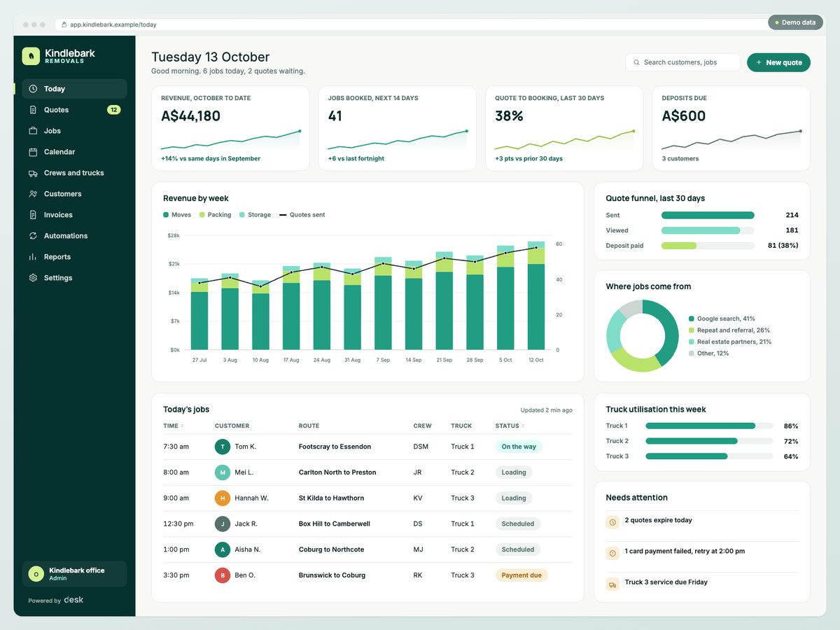Click the browser address bar
Image resolution: width=840 pixels, height=630 pixels.
(x=412, y=24)
